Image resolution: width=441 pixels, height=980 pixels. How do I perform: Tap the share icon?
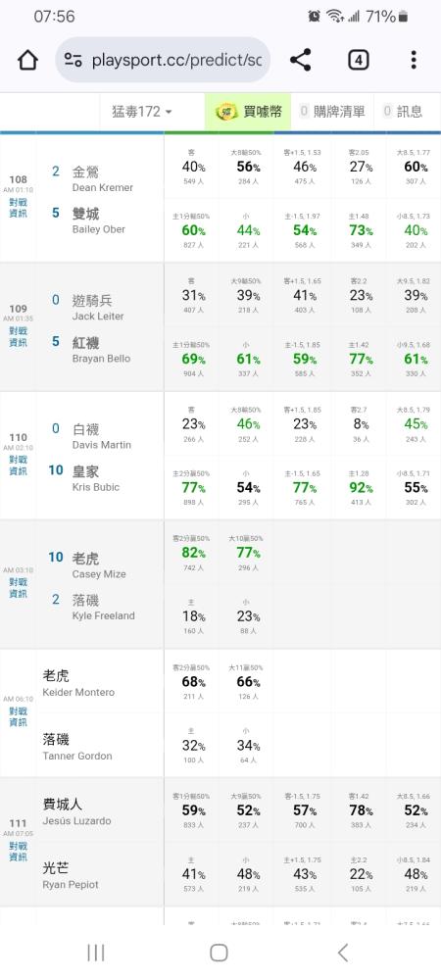coord(301,60)
